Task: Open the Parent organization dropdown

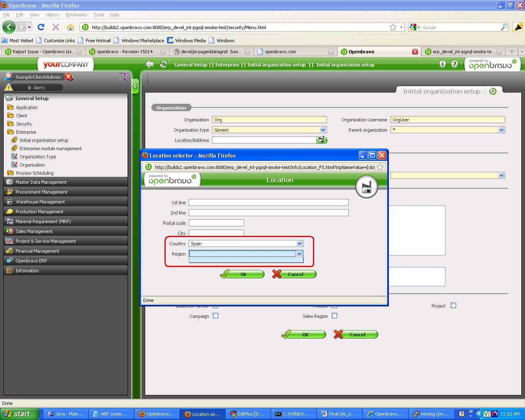Action: click(501, 130)
